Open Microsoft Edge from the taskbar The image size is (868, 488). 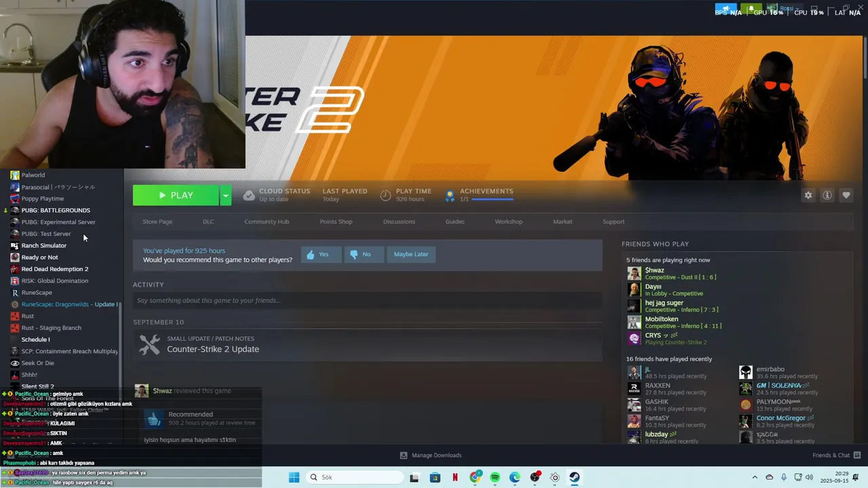tap(515, 477)
